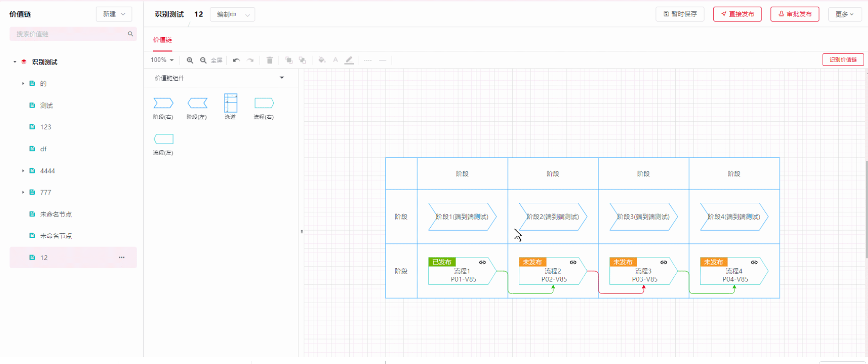Open the 更多 dropdown menu
Viewport: 868px width, 364px height.
coord(845,14)
